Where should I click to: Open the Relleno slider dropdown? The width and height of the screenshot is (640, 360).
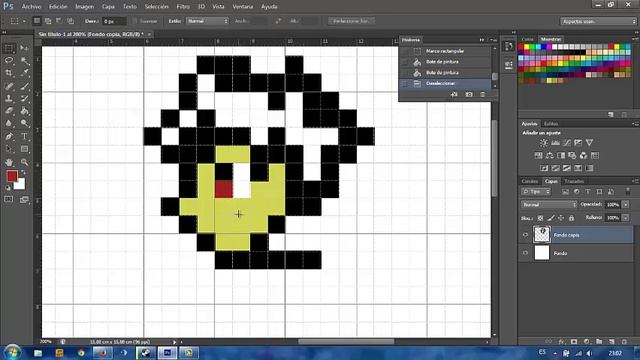point(625,218)
